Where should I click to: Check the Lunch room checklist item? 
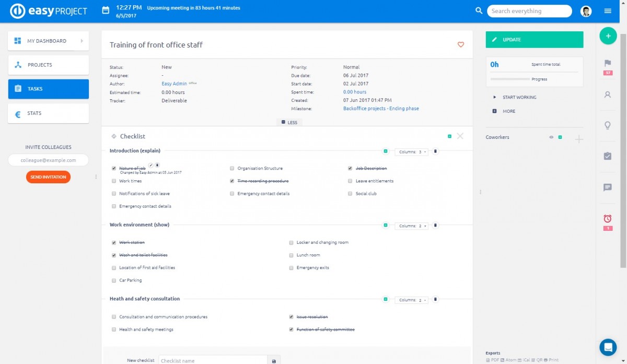click(x=291, y=255)
